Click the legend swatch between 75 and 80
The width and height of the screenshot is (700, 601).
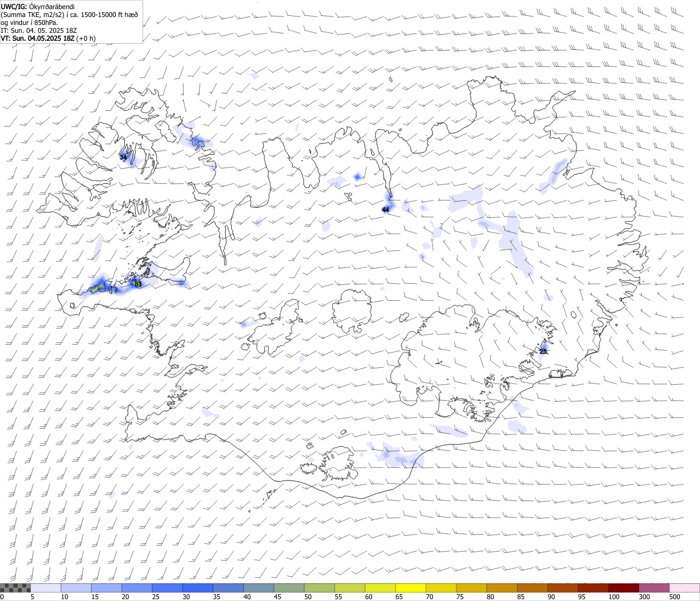471,588
